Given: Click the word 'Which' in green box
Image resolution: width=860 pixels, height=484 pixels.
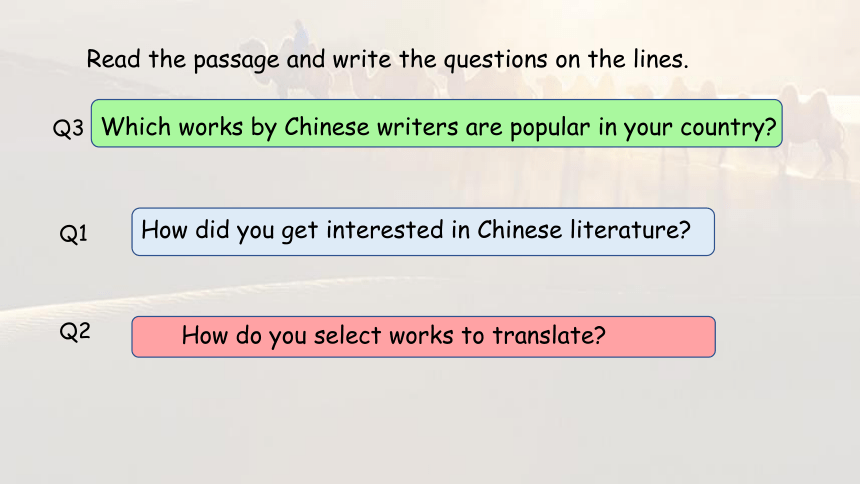Looking at the screenshot, I should pyautogui.click(x=136, y=127).
